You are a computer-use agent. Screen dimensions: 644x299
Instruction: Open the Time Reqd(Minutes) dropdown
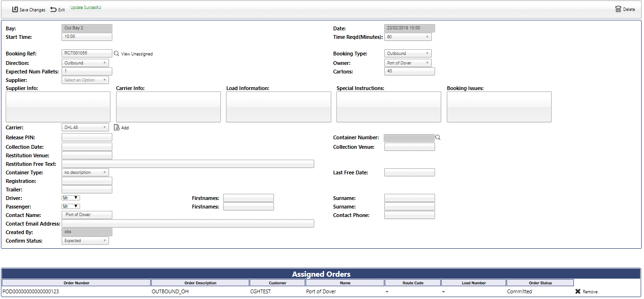pos(408,37)
